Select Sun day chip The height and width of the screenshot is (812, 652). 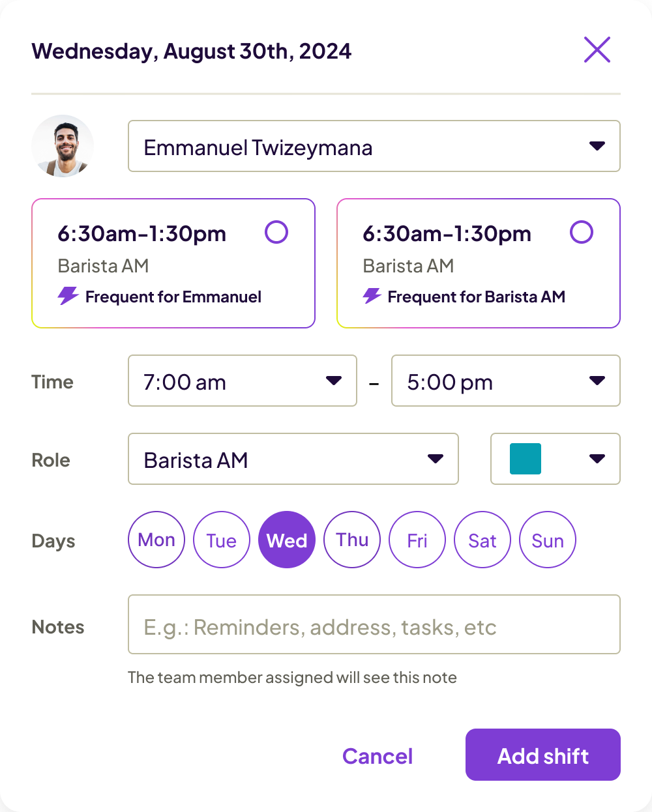(548, 540)
